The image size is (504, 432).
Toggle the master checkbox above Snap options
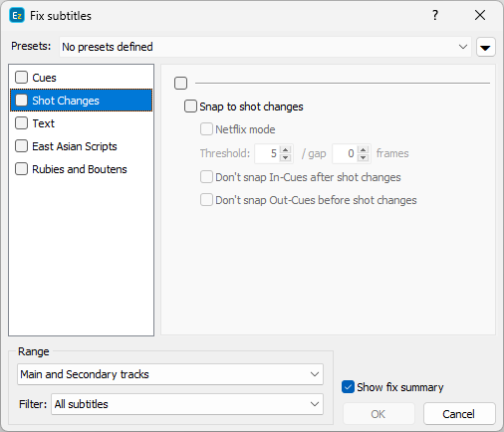coord(180,83)
